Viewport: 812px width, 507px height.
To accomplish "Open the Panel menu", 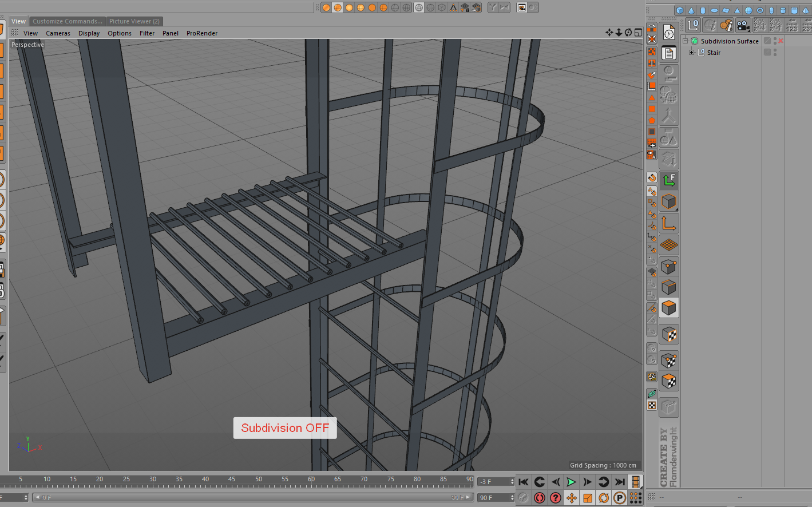I will [171, 33].
